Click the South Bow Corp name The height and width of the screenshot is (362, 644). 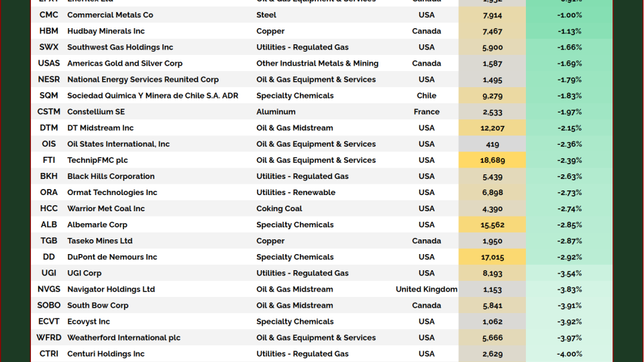click(x=97, y=305)
